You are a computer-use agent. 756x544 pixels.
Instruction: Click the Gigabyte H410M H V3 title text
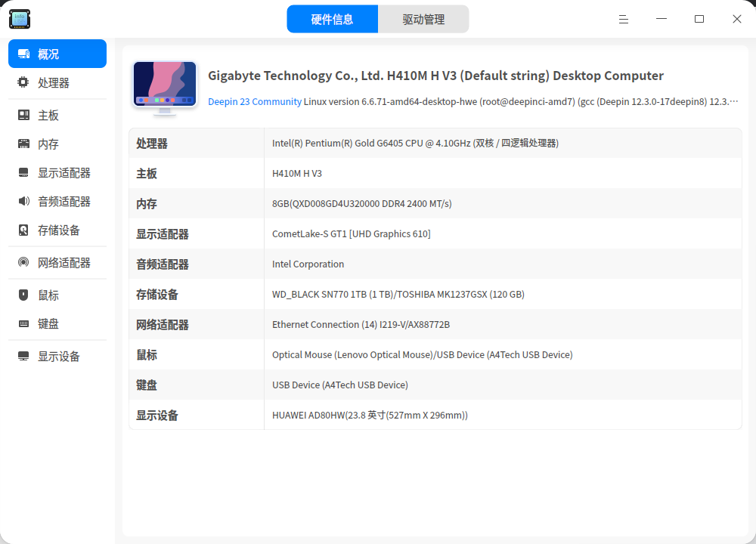click(x=435, y=76)
